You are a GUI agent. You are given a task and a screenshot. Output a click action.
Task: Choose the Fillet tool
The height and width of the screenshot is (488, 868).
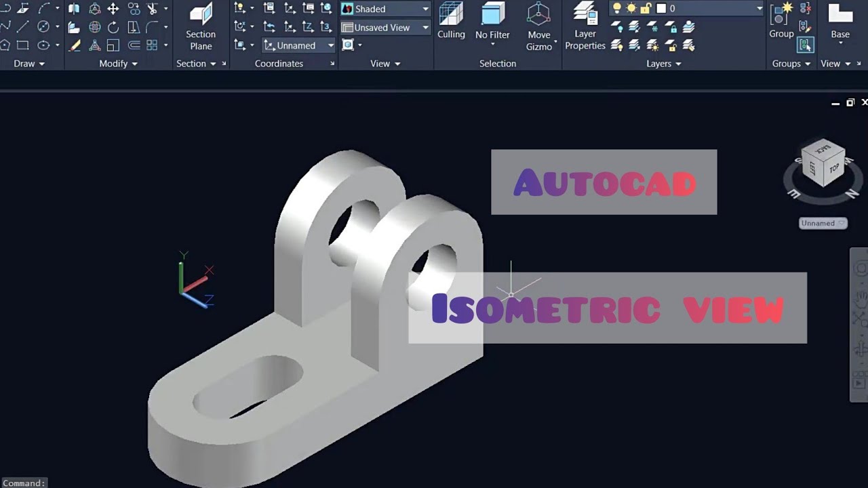(x=152, y=27)
